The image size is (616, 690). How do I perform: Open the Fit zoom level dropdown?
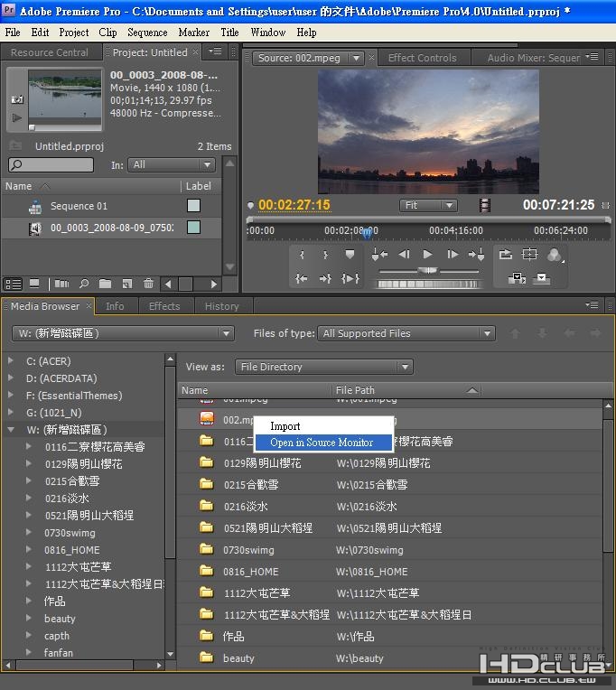tap(428, 205)
